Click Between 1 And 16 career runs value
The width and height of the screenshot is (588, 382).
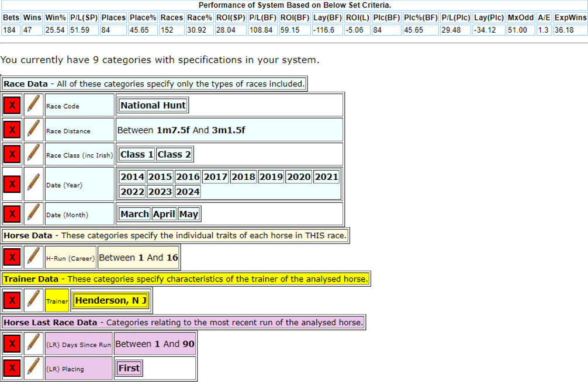pyautogui.click(x=139, y=258)
